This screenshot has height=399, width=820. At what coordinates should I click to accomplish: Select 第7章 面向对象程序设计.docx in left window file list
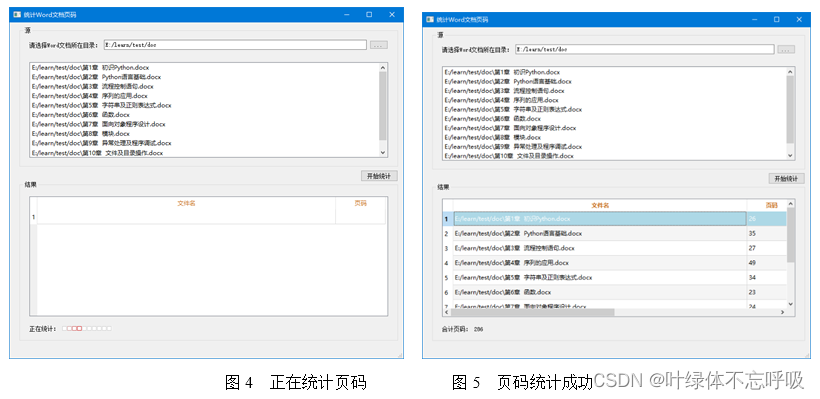pos(98,124)
